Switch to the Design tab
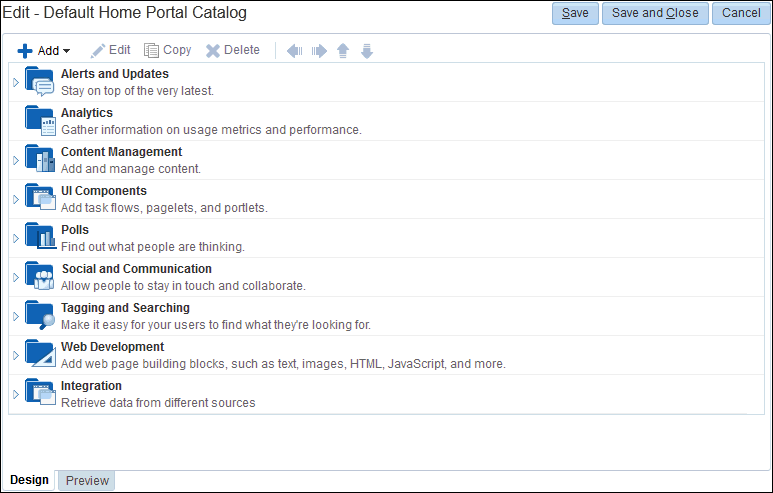The height and width of the screenshot is (493, 773). [x=29, y=480]
